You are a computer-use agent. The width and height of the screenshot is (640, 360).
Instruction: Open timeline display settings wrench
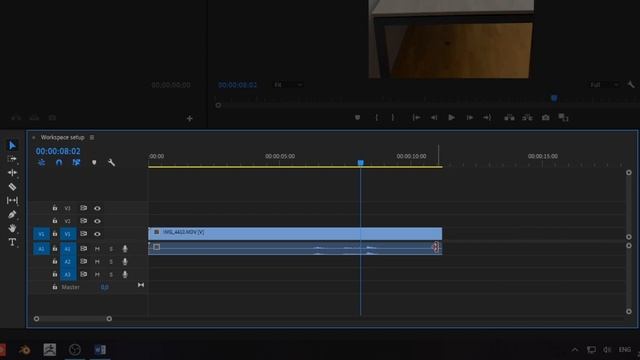pyautogui.click(x=111, y=162)
